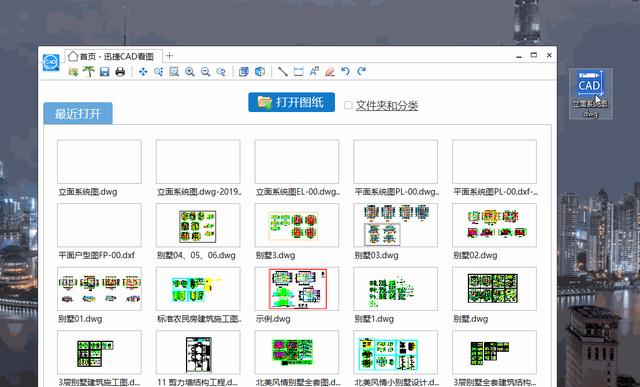Open the 平面户型图FP-00.dxf thumbnail
This screenshot has width=640, height=387.
(99, 225)
